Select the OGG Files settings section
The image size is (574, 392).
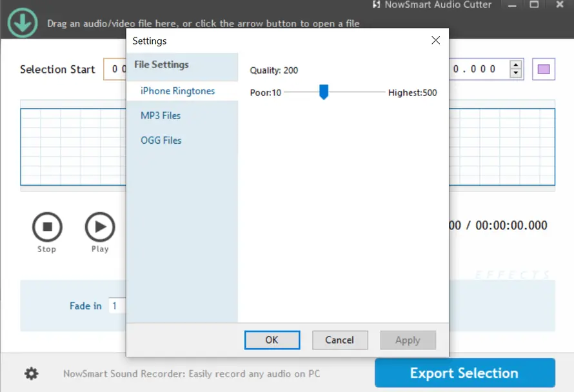click(159, 140)
